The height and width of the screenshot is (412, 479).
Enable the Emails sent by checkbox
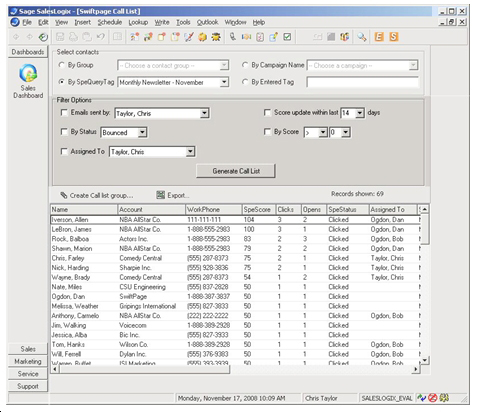(64, 113)
